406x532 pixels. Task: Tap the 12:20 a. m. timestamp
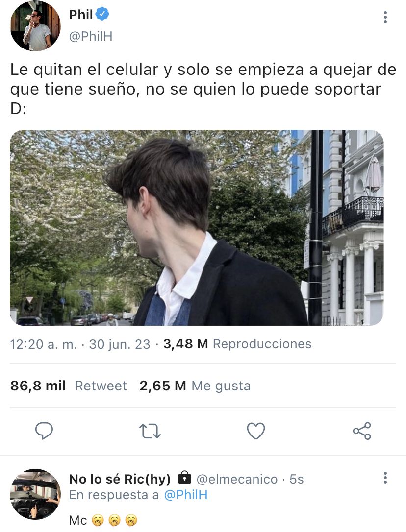point(44,344)
